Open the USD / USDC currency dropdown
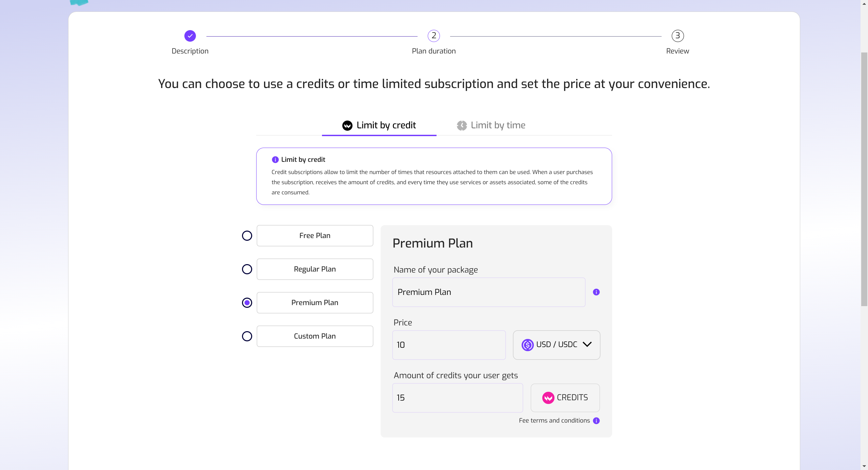The width and height of the screenshot is (868, 470). pyautogui.click(x=556, y=345)
